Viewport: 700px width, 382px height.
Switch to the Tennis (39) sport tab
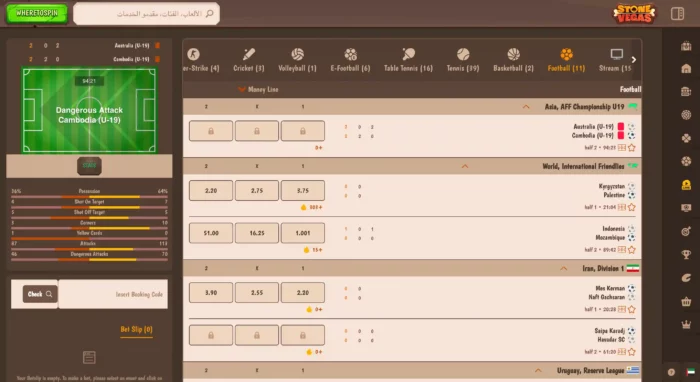[x=463, y=60]
